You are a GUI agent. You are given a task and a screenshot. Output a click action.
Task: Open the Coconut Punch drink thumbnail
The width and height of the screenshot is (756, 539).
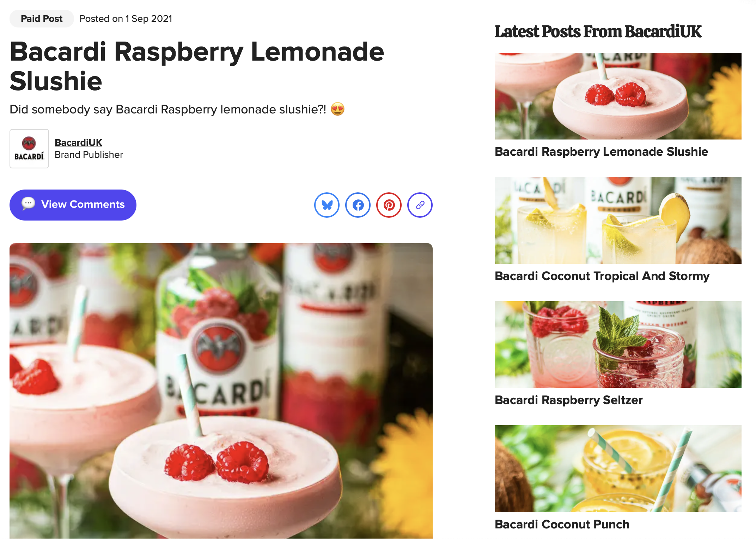tap(618, 469)
